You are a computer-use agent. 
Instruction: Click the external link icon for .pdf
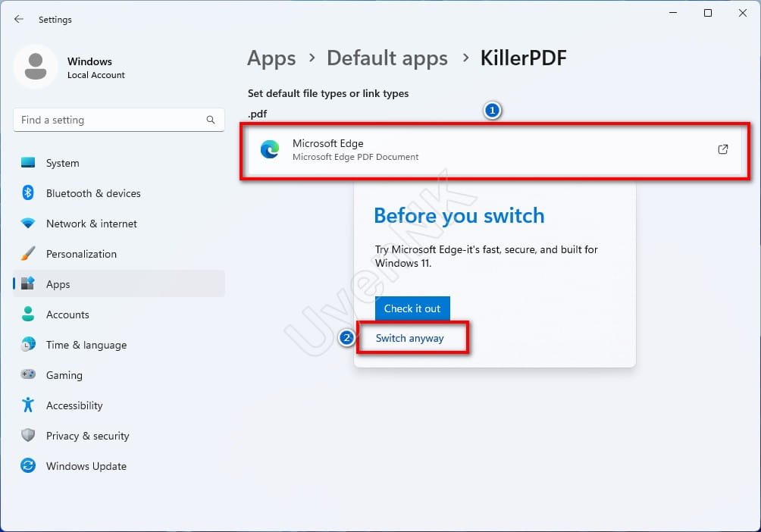722,149
